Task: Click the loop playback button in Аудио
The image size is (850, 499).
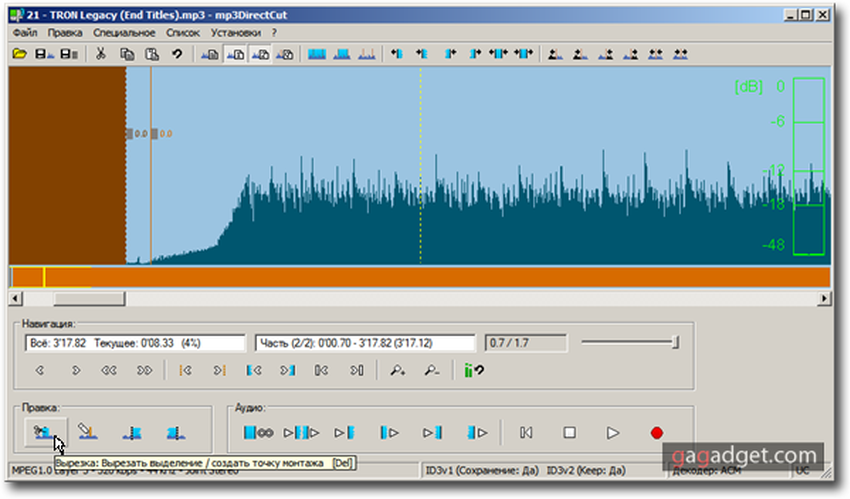Action: tap(258, 433)
